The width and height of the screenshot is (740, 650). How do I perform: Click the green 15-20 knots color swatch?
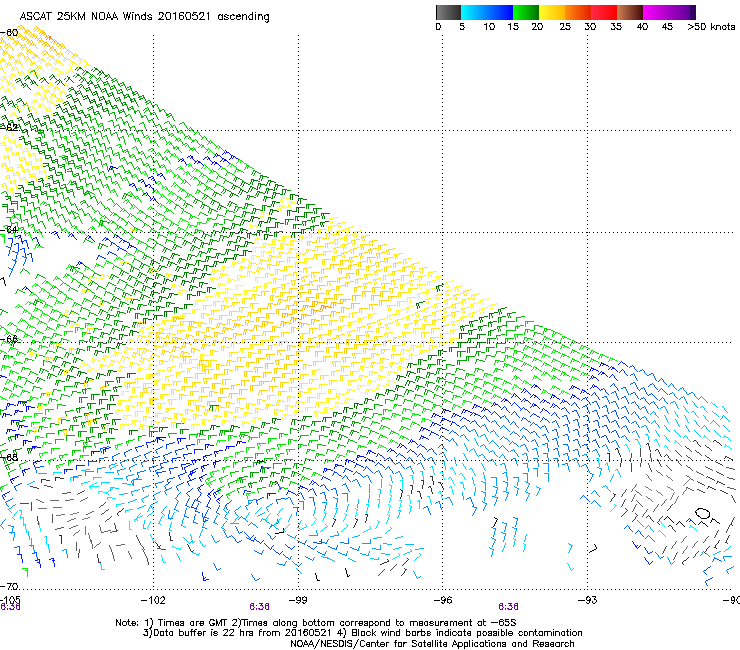point(526,12)
